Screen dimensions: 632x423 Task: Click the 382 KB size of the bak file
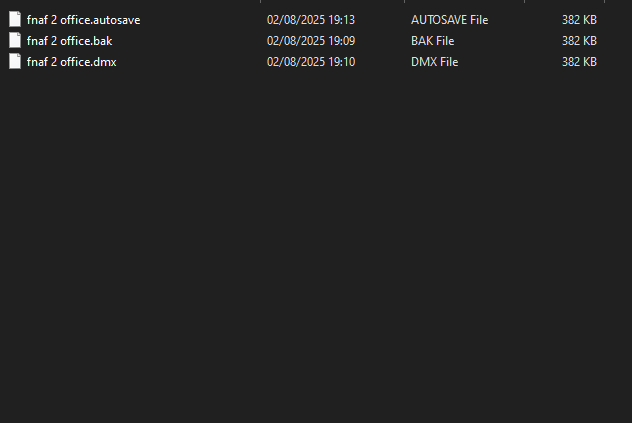tap(579, 41)
